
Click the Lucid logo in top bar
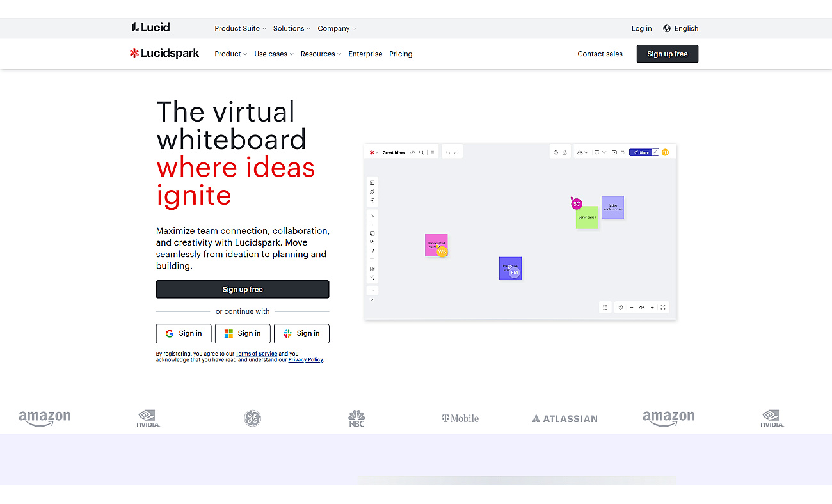coord(150,28)
